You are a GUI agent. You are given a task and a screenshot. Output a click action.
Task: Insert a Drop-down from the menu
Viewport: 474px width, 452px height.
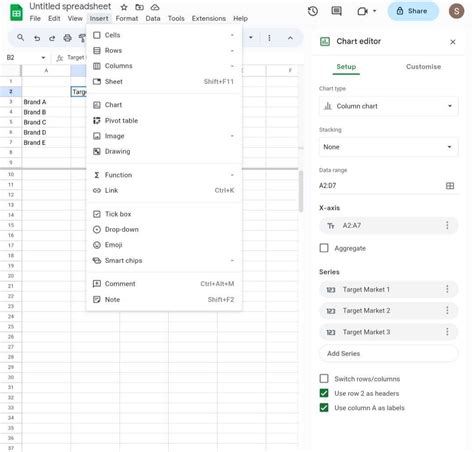pyautogui.click(x=164, y=229)
